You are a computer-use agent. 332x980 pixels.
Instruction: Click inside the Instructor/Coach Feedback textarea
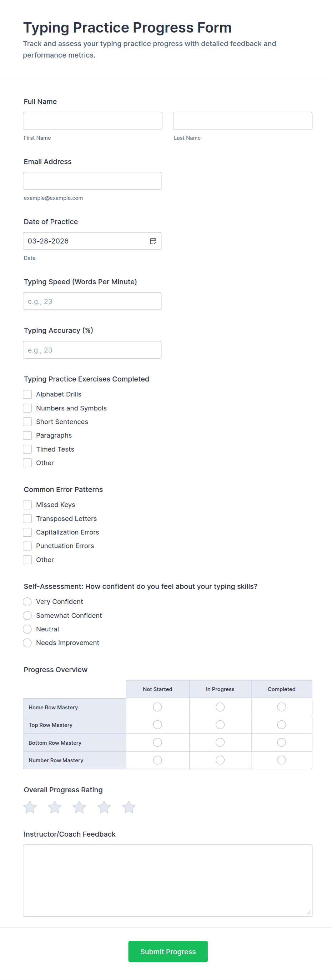tap(167, 880)
